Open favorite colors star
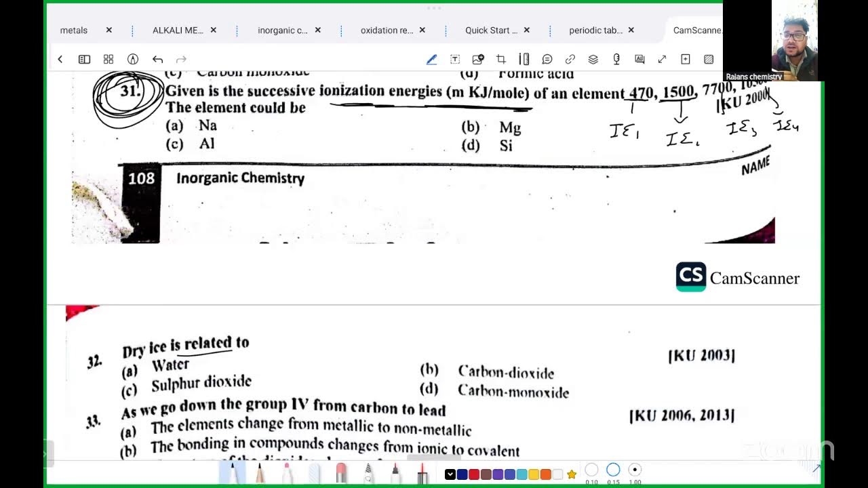 [x=572, y=474]
